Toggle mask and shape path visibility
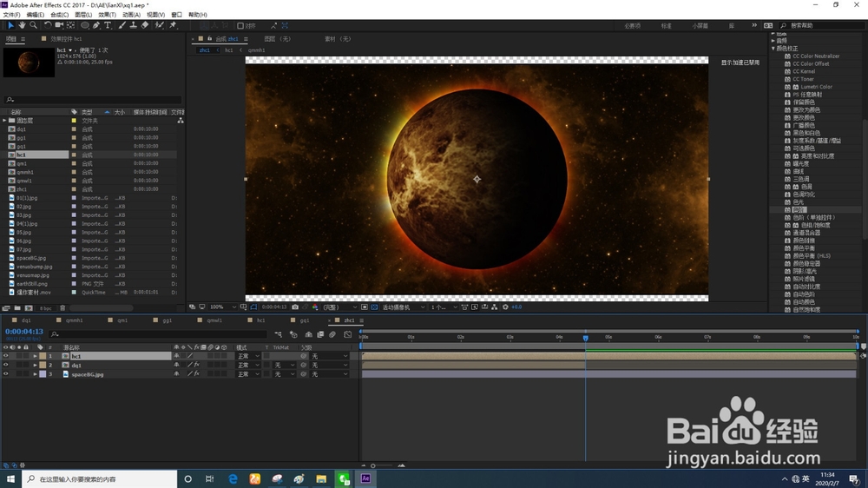The height and width of the screenshot is (488, 868). click(253, 307)
